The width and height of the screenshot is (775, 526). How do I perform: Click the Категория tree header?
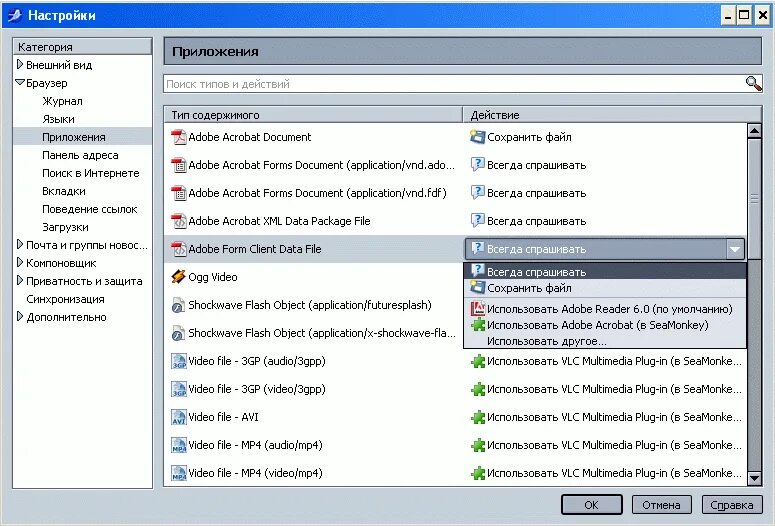(82, 46)
